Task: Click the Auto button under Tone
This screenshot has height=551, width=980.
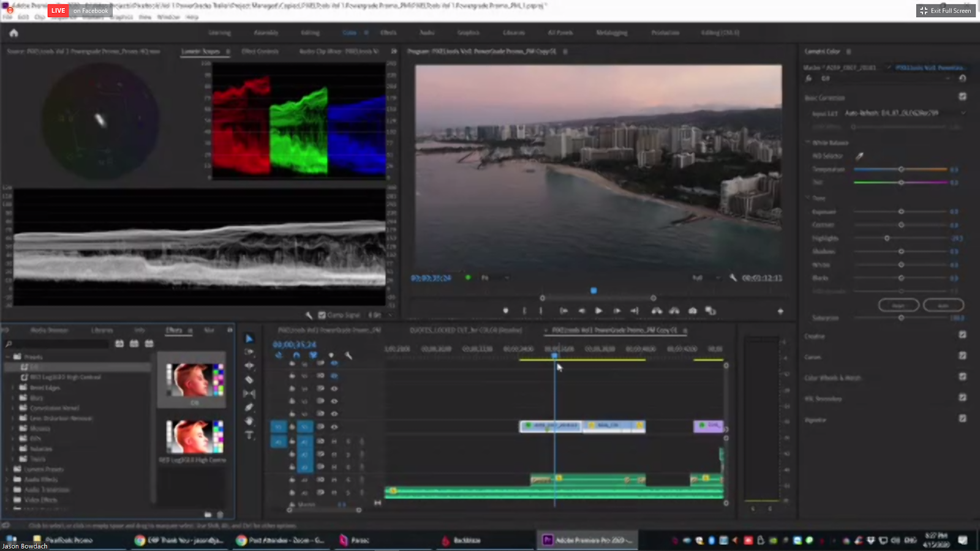Action: (x=943, y=305)
